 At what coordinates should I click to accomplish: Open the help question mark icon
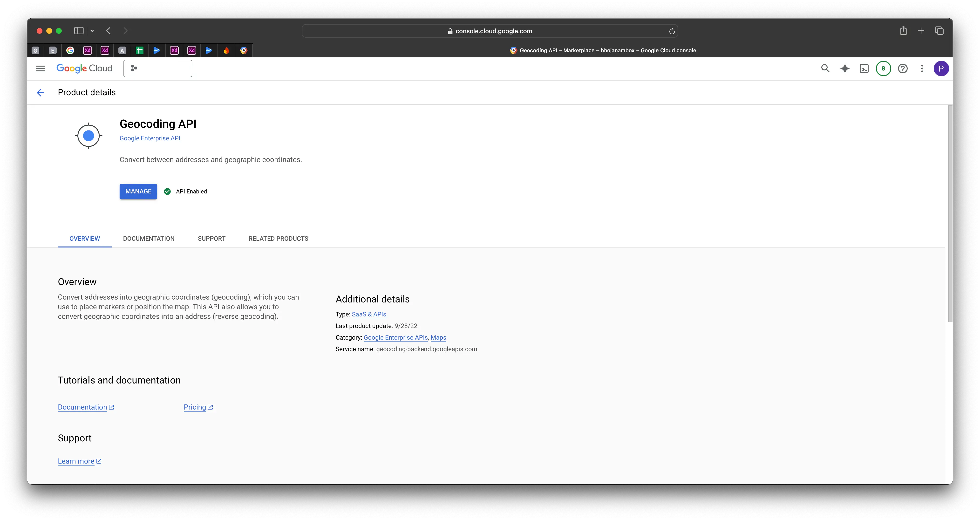point(903,68)
